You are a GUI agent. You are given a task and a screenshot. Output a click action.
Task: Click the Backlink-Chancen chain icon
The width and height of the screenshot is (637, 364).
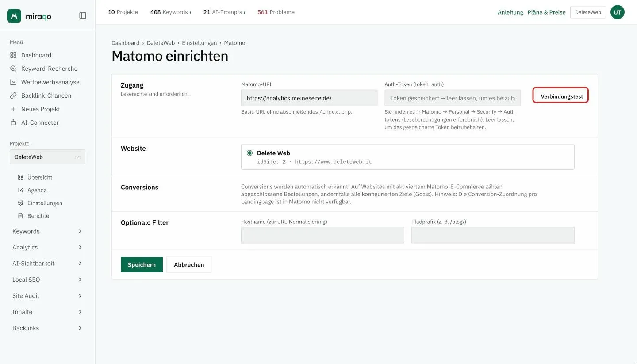pos(13,96)
